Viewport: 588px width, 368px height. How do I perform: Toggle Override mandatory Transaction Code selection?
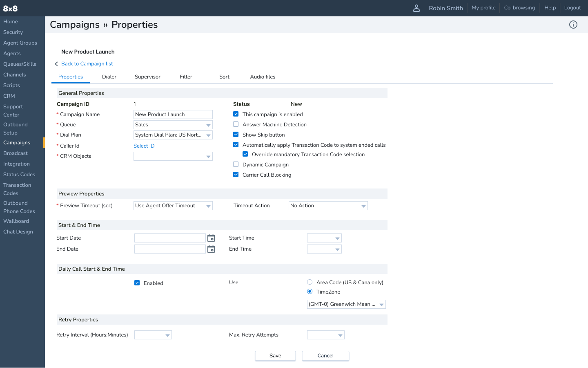click(245, 154)
